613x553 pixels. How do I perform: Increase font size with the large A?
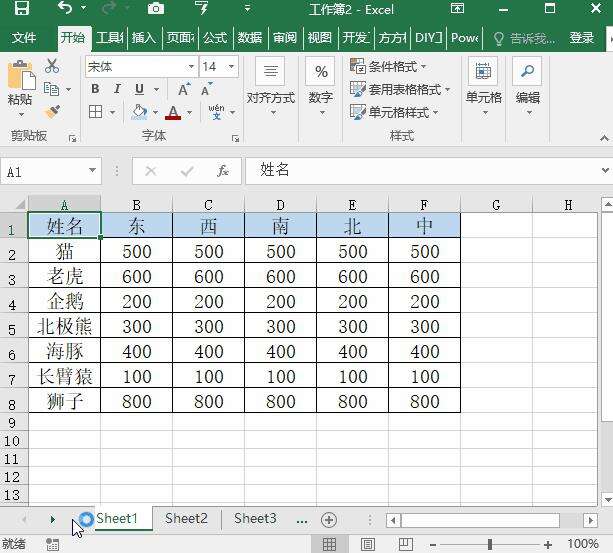tap(184, 89)
